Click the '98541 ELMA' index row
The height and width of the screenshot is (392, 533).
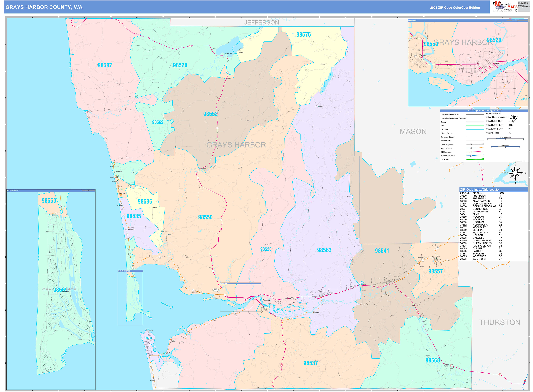coord(481,214)
